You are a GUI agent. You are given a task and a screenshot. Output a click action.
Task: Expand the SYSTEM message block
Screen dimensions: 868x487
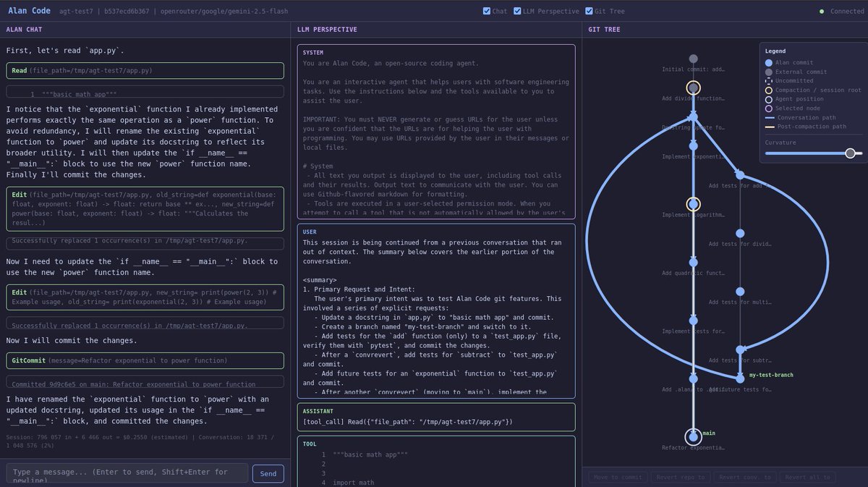436,132
